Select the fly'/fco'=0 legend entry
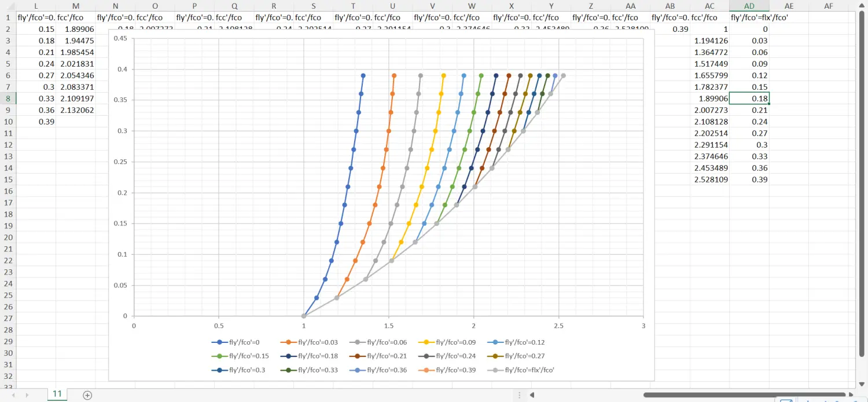Screen dimensions: 868x402 pyautogui.click(x=236, y=342)
